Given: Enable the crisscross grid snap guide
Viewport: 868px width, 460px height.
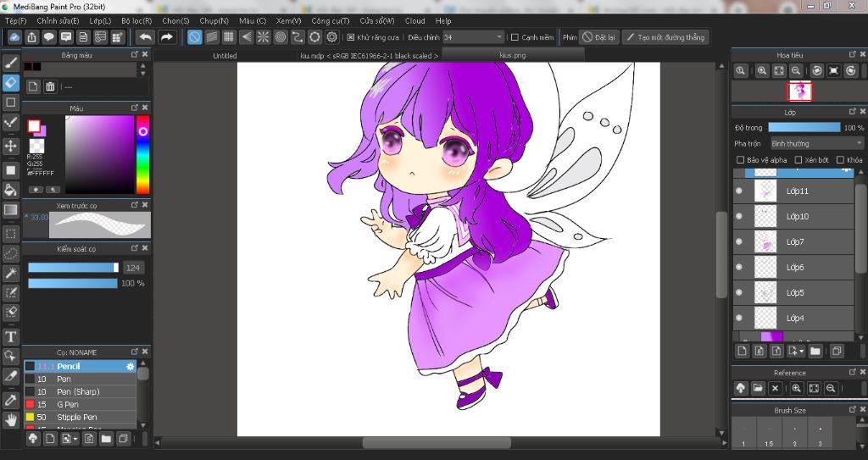Looking at the screenshot, I should [229, 37].
